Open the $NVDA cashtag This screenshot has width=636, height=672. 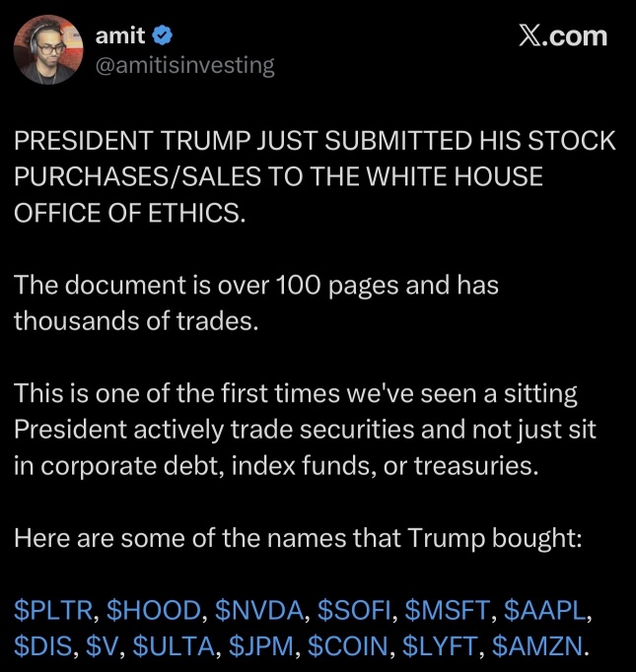point(259,610)
